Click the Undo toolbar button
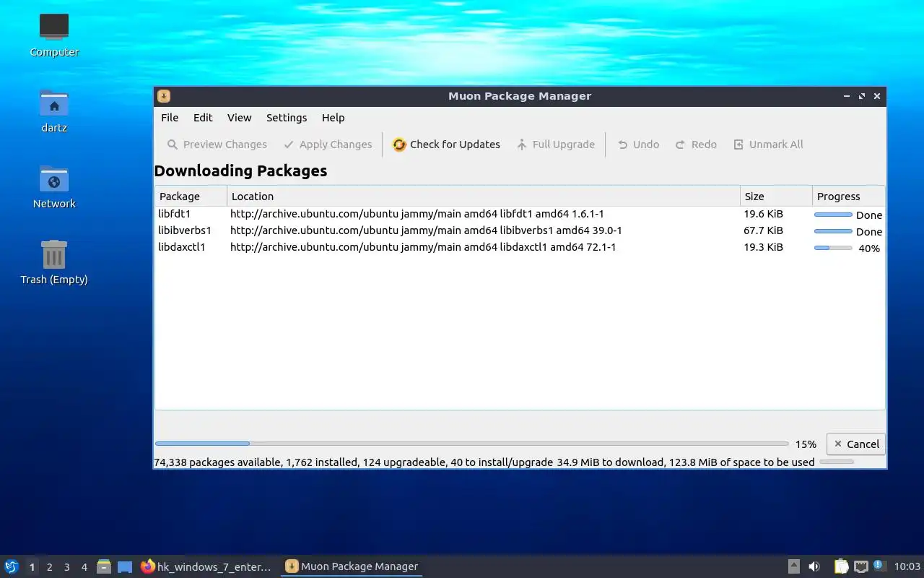This screenshot has height=578, width=924. [x=638, y=144]
